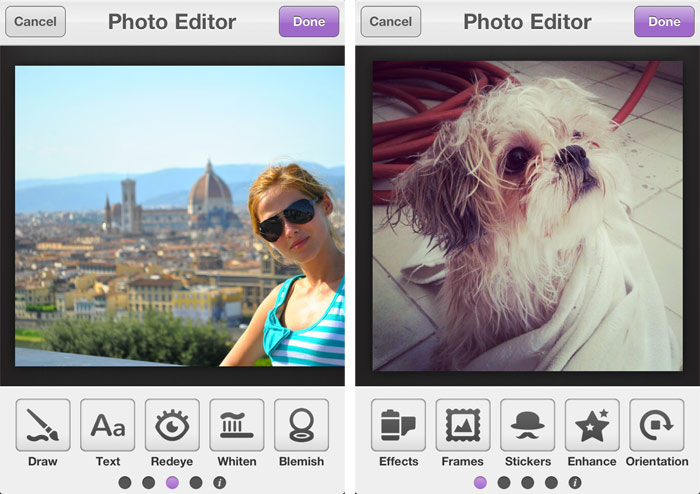This screenshot has height=494, width=700.
Task: Select the Redeye correction tool
Action: pos(172,425)
